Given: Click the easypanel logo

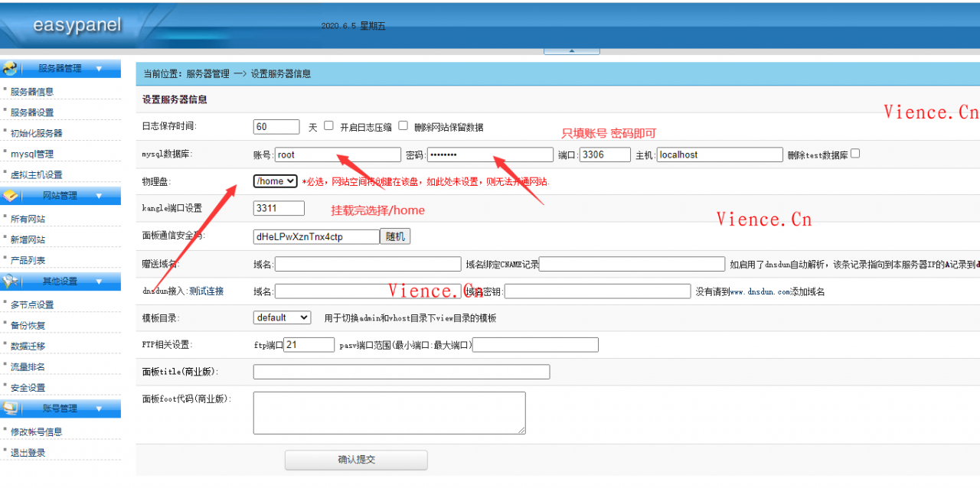Looking at the screenshot, I should tap(77, 25).
